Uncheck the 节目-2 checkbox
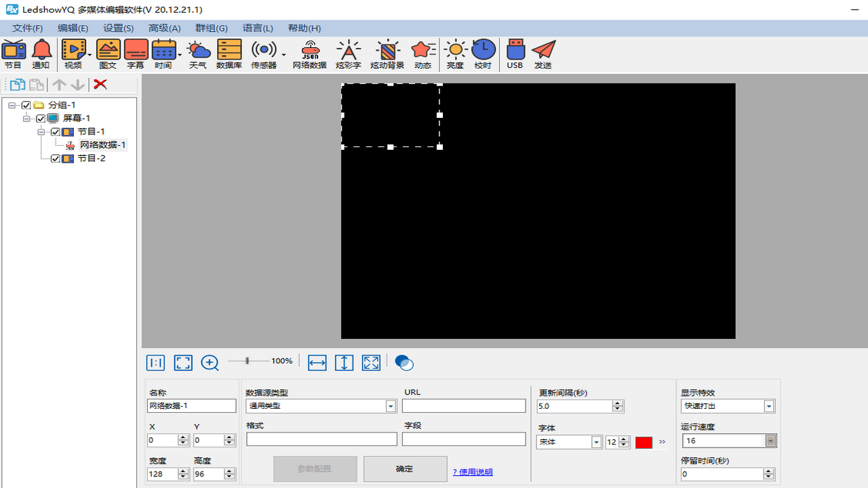The width and height of the screenshot is (868, 488). 56,159
